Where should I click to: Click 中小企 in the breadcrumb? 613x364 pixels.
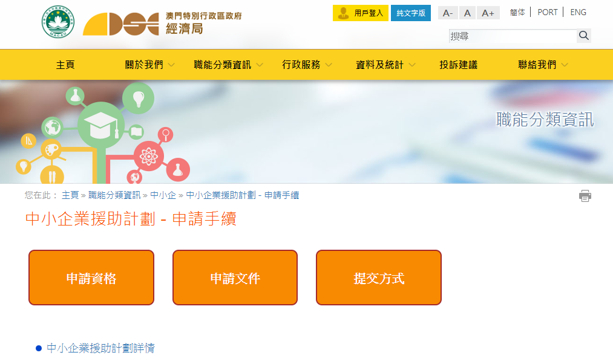click(163, 195)
